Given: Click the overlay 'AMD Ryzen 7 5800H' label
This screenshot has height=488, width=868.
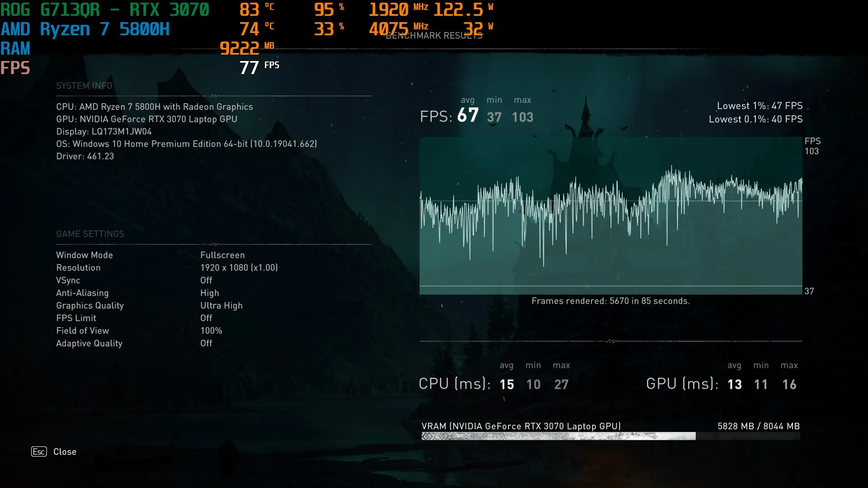Looking at the screenshot, I should pos(85,29).
